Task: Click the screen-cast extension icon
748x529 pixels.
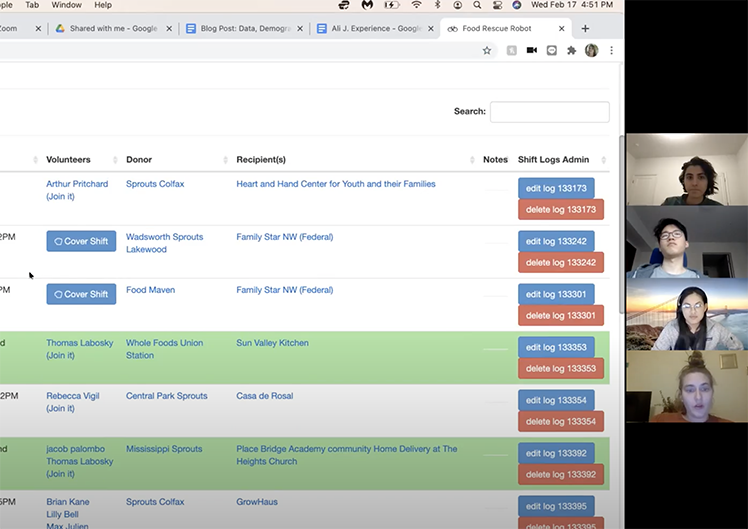Action: [551, 51]
